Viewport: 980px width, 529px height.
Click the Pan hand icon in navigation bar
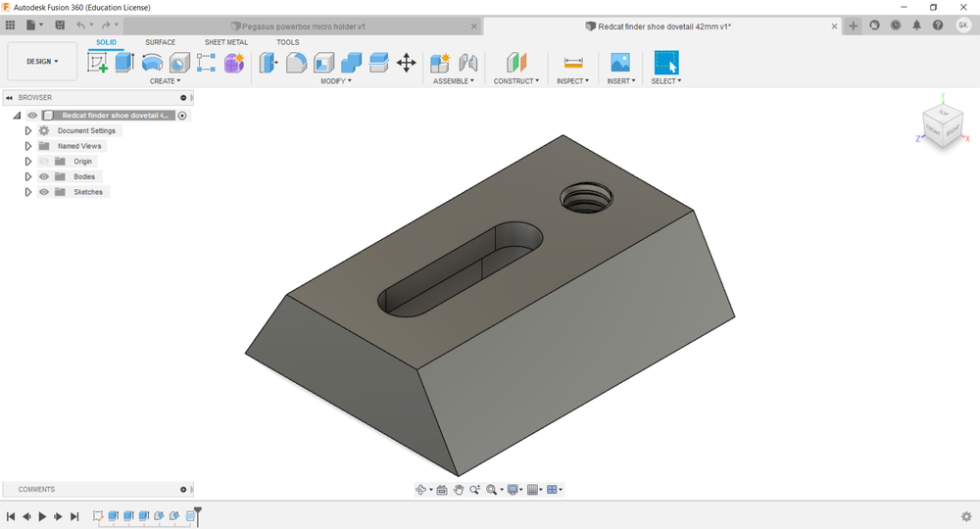(x=459, y=490)
